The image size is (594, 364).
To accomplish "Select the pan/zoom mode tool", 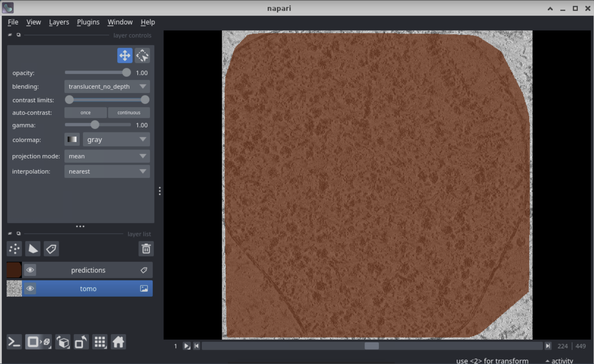I will coord(125,56).
